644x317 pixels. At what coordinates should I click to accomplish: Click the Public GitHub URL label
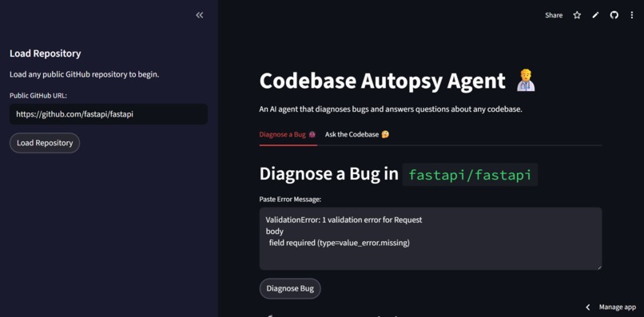(38, 95)
